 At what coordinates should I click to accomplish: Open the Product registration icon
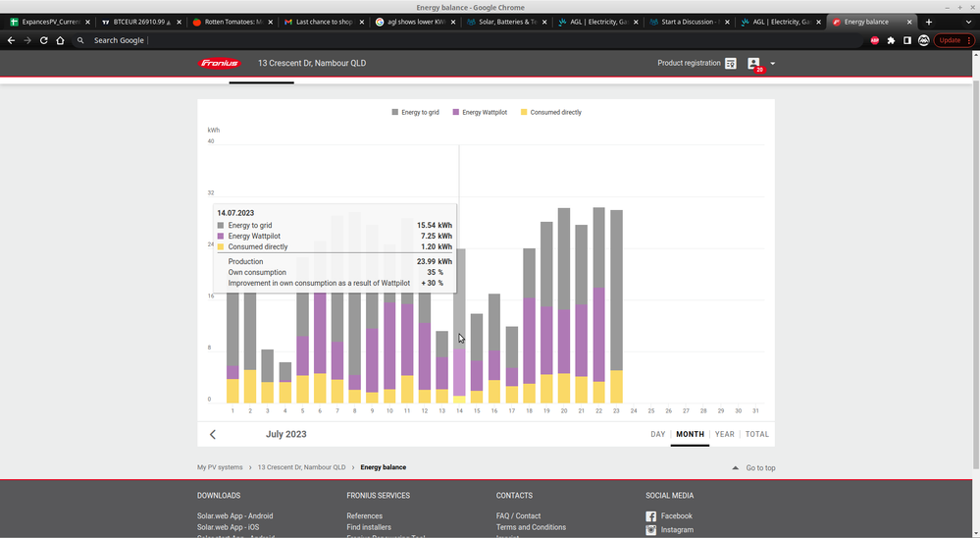[731, 63]
